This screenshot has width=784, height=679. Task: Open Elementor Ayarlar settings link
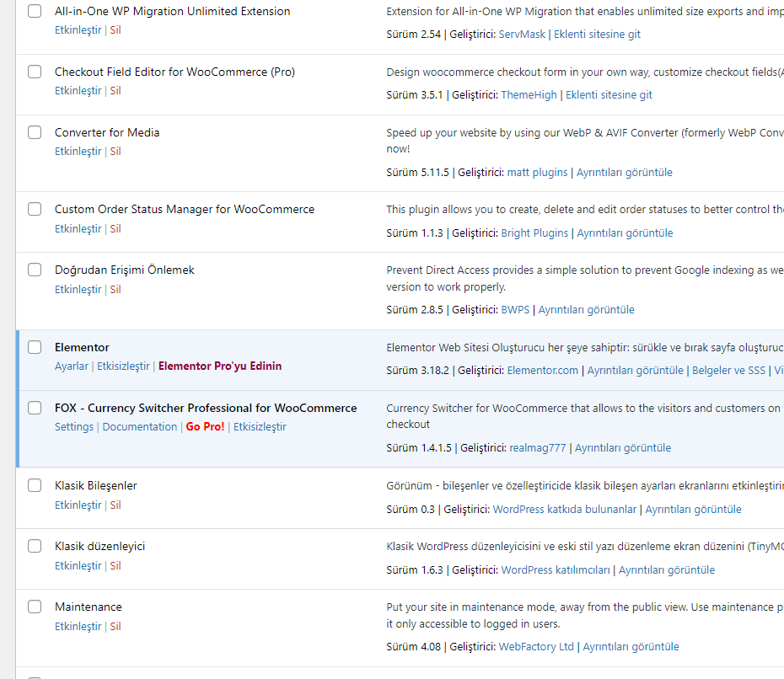pyautogui.click(x=72, y=366)
